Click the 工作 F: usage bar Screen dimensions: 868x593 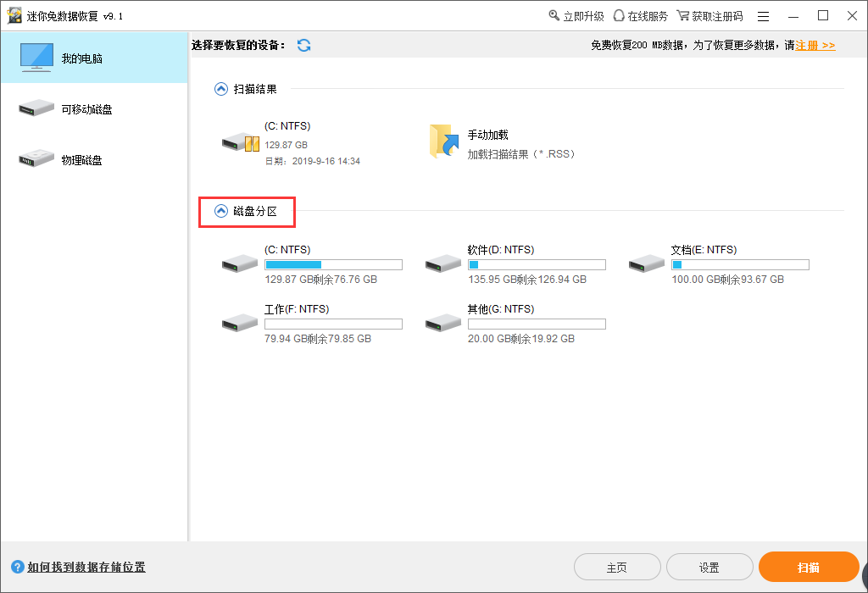(x=333, y=324)
